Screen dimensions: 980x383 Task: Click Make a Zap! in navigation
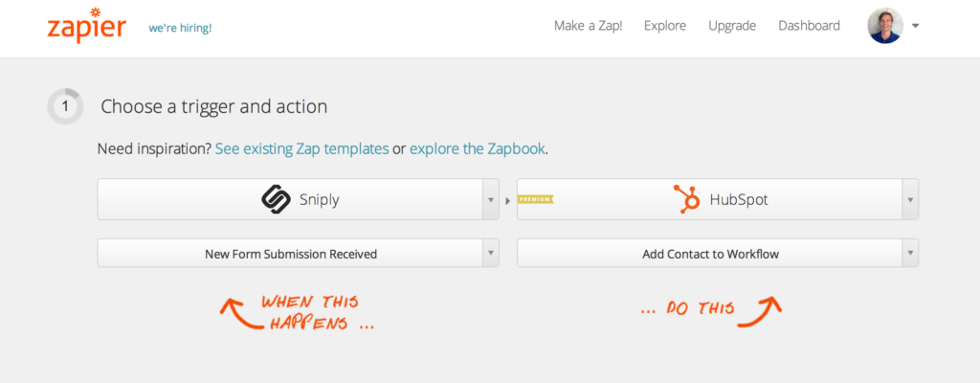coord(588,26)
